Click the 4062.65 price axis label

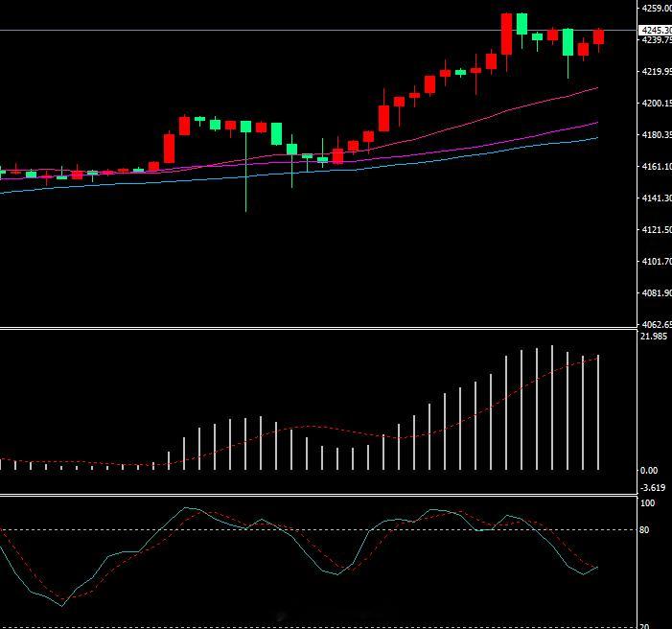coord(657,324)
